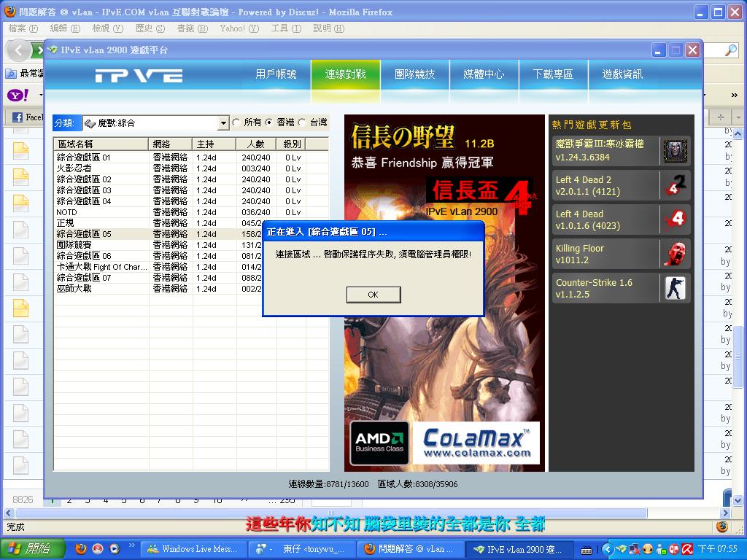Select the 火影忍者 room row
Image resolution: width=747 pixels, height=560 pixels.
(190, 168)
